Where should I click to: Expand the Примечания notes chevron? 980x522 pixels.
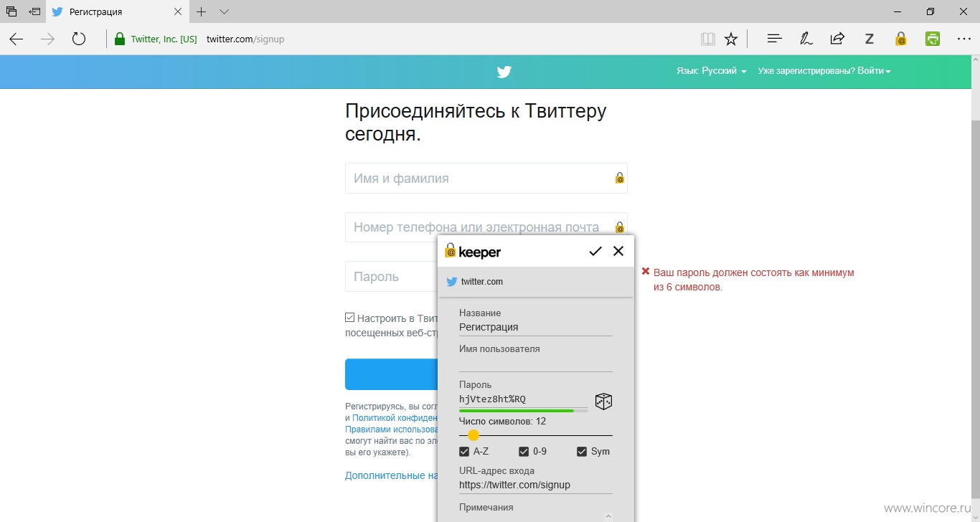608,516
